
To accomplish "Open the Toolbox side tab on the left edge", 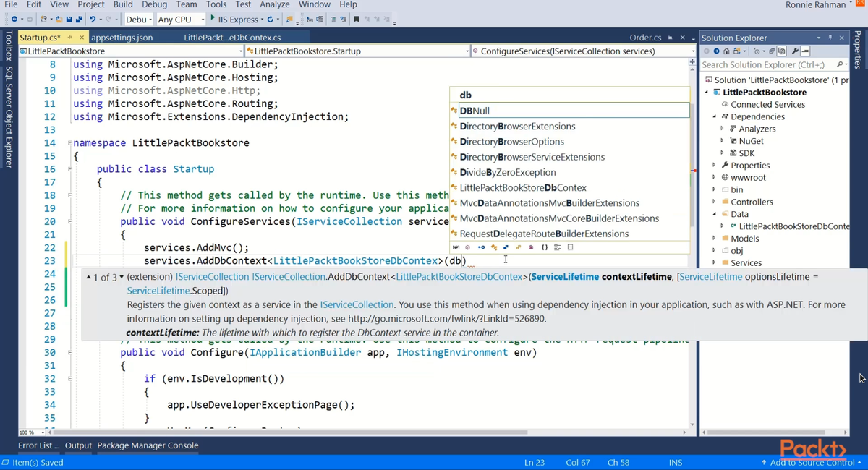I will 8,47.
